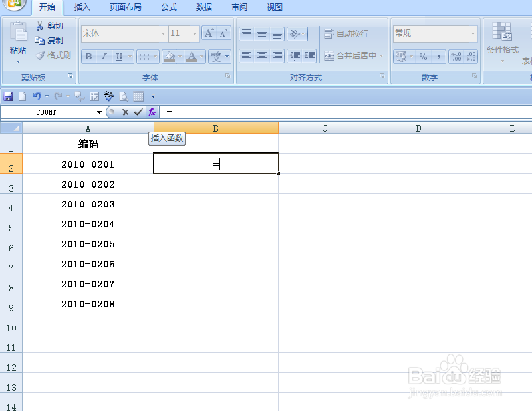Cancel formula entry with X button

(x=125, y=112)
